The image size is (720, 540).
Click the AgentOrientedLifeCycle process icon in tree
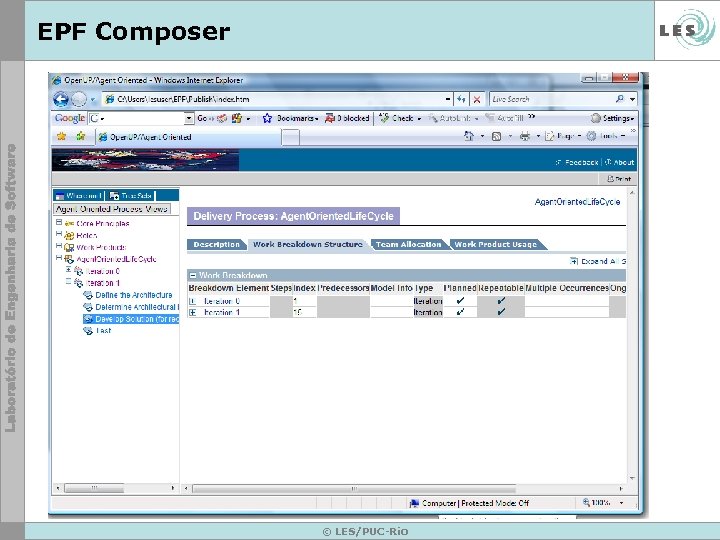click(x=69, y=259)
